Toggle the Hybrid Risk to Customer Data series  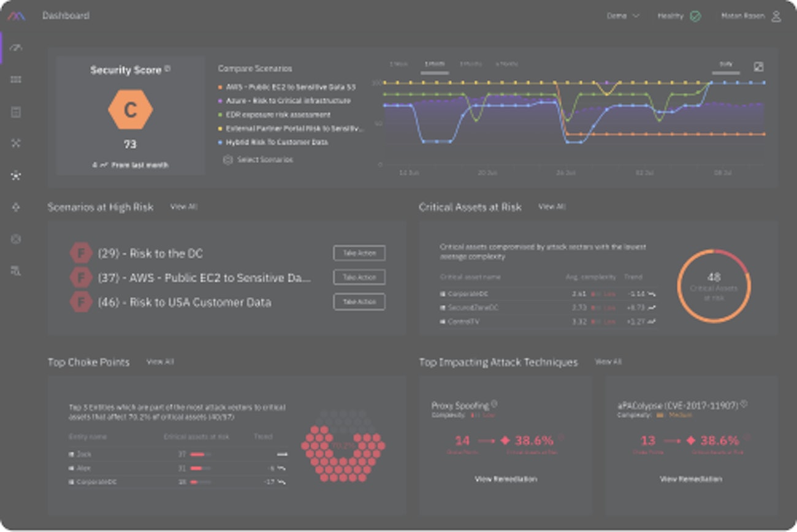pos(274,142)
